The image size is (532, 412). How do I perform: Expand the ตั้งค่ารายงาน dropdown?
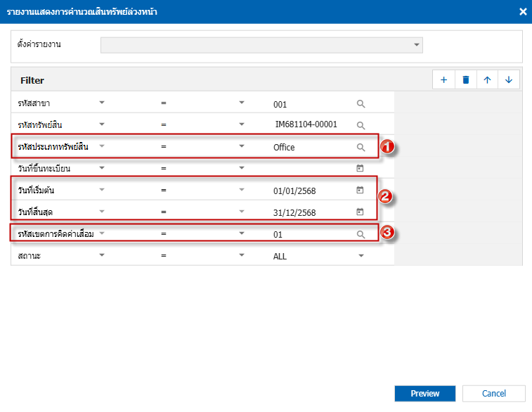[x=417, y=45]
